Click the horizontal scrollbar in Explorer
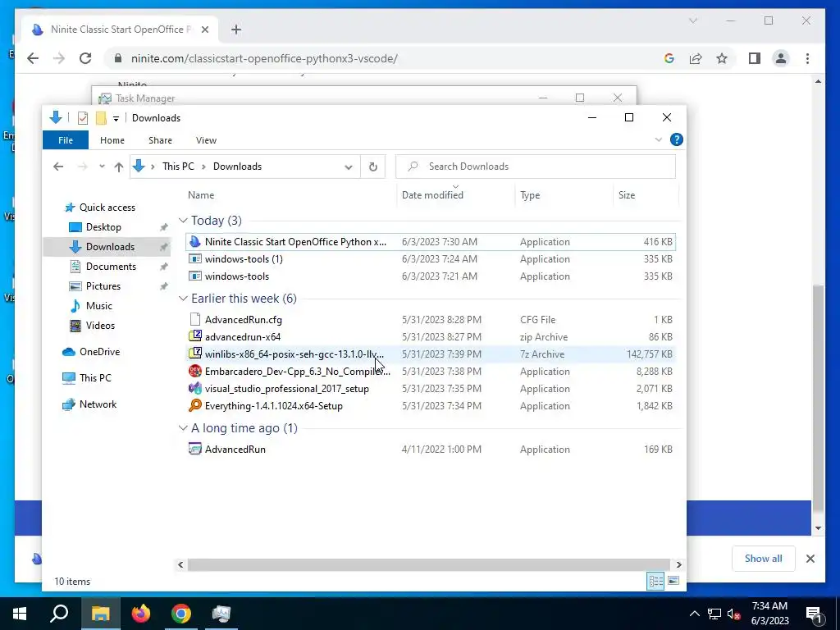This screenshot has height=630, width=840. [428, 564]
